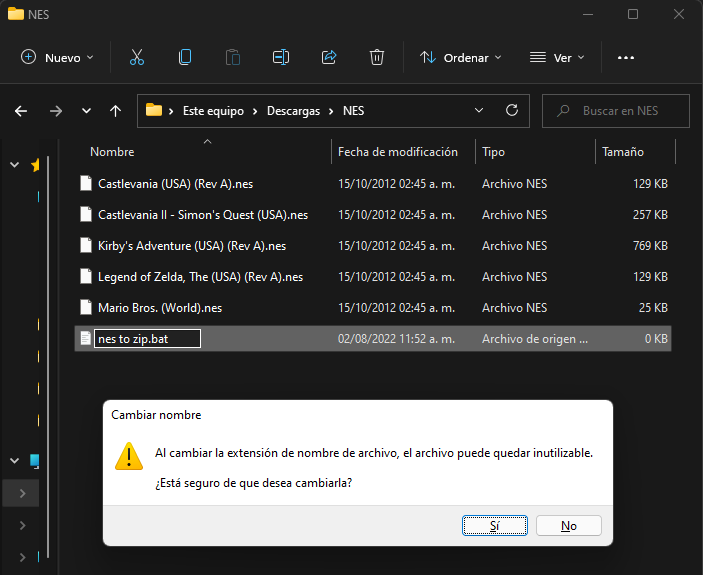Cancel the rename with No button
Screen dimensions: 703x575
tap(568, 525)
